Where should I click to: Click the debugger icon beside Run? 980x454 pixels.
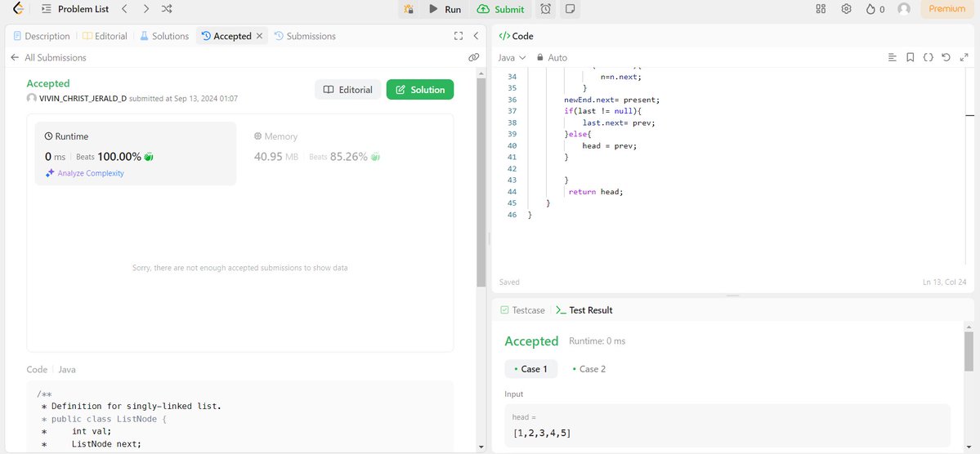tap(409, 9)
